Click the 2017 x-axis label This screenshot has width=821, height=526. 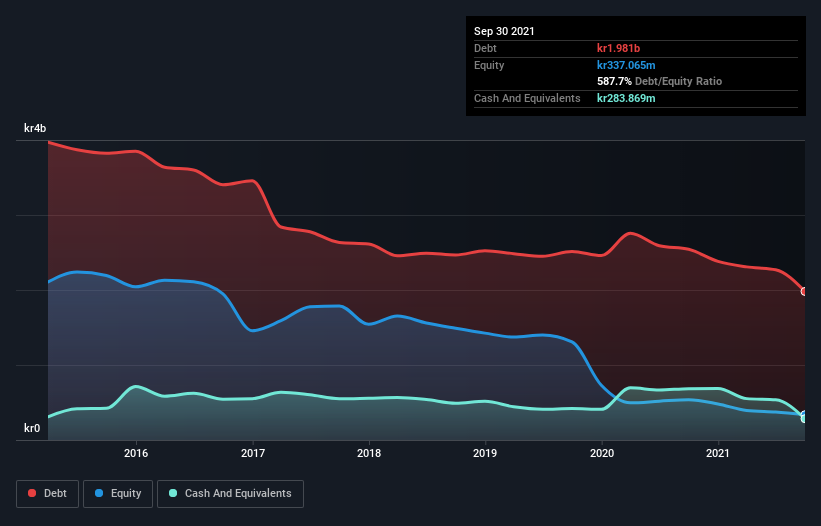(x=253, y=453)
